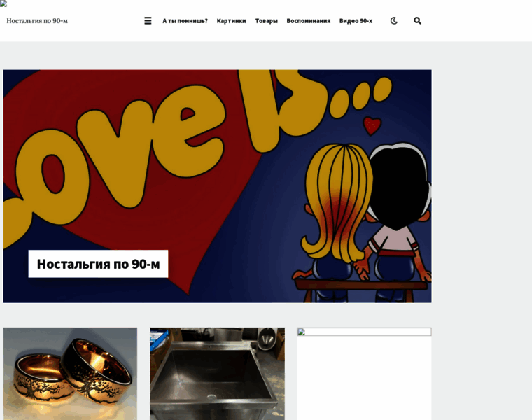Viewport: 532px width, 420px height.
Task: Open the Видео 90-х menu item
Action: [x=356, y=21]
